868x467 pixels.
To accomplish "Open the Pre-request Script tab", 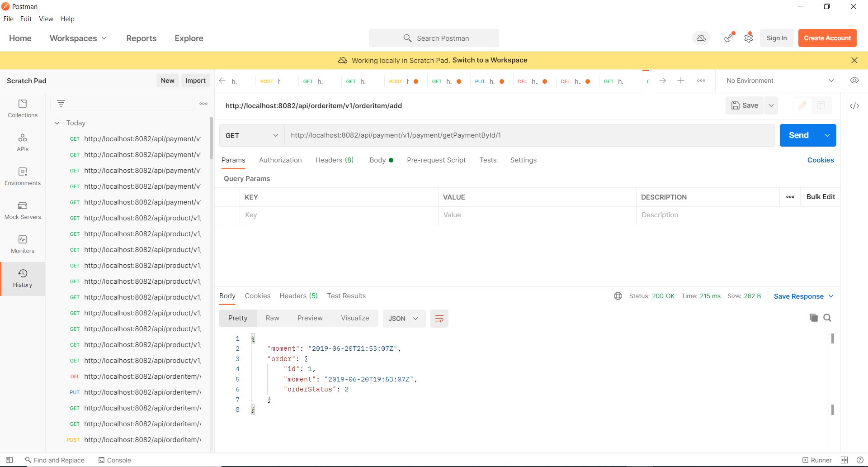I will click(436, 160).
